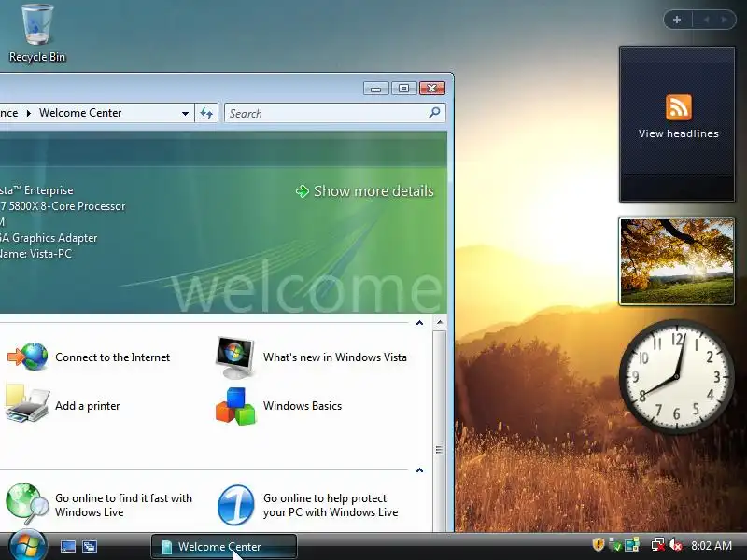Click the muted volume tray icon
Screen dimensions: 747x560
[x=675, y=545]
